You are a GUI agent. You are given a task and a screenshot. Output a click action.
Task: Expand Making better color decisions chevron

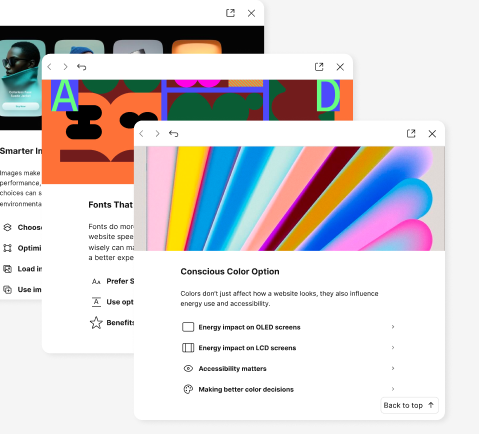coord(393,389)
